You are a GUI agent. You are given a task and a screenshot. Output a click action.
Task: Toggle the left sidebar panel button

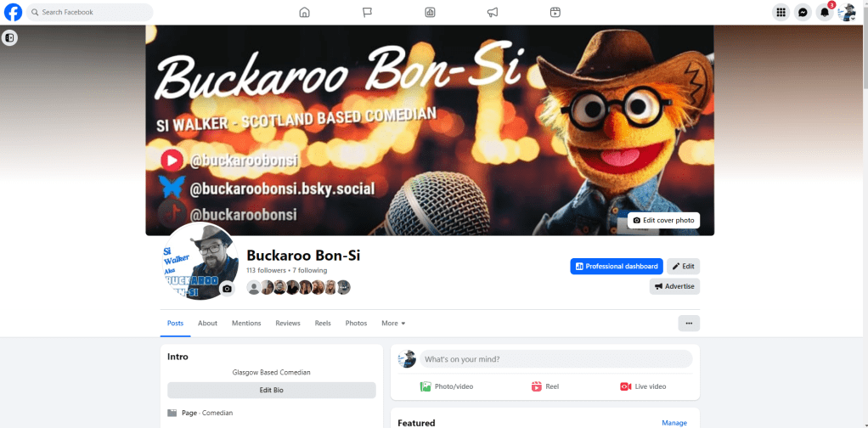[9, 37]
